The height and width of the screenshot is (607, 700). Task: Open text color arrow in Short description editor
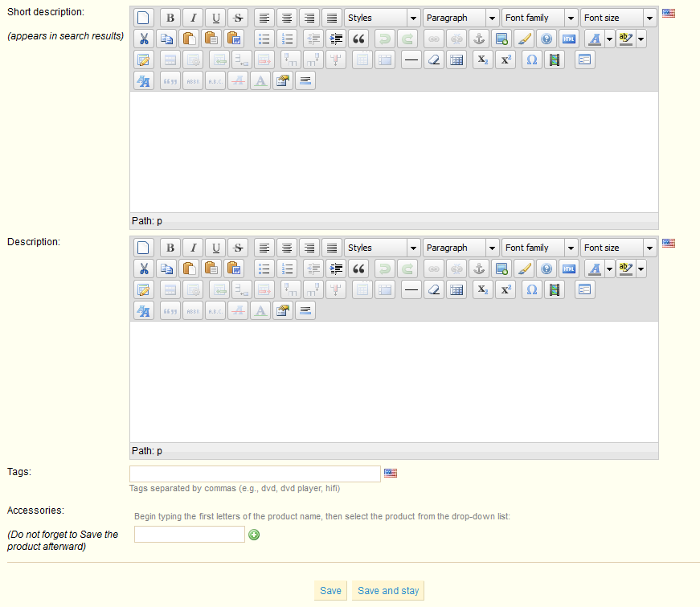(609, 39)
